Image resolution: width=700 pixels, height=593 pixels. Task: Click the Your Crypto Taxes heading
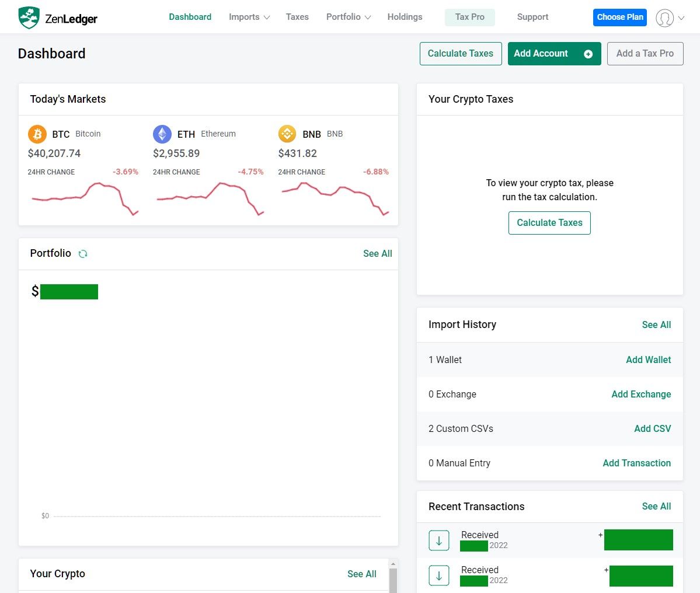point(471,99)
